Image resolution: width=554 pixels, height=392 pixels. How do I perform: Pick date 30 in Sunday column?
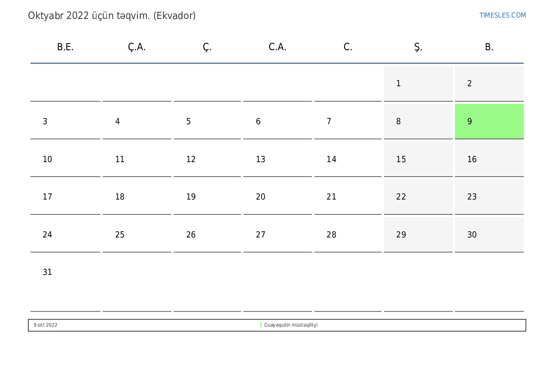click(489, 235)
